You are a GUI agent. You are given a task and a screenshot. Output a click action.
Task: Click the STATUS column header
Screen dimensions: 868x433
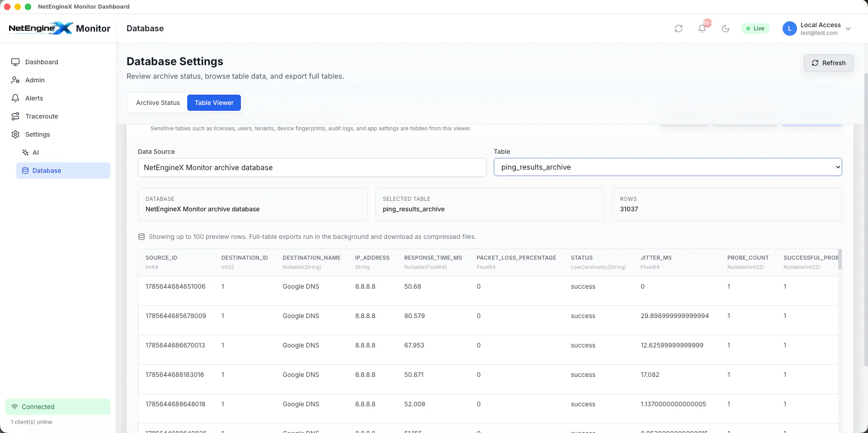(581, 258)
